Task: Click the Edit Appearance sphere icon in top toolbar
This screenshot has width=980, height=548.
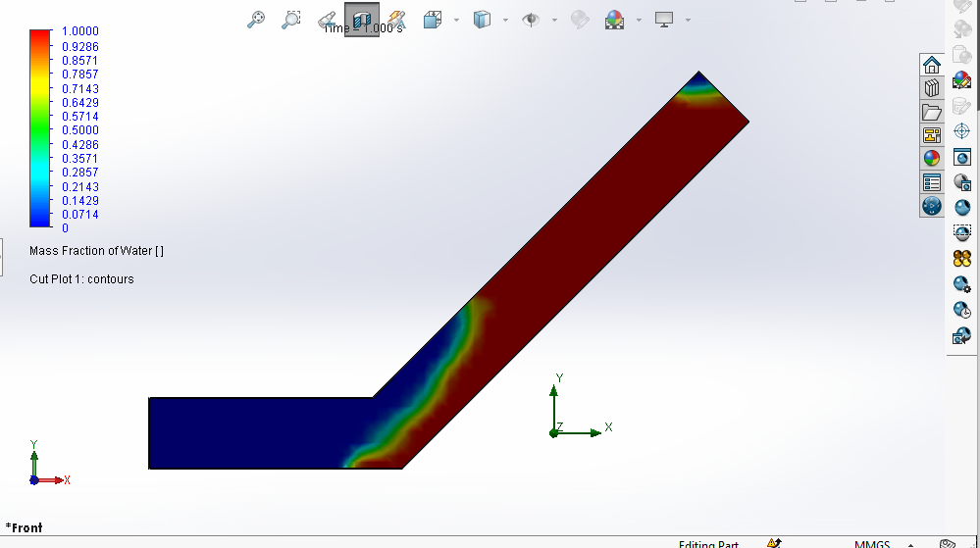Action: coord(580,20)
